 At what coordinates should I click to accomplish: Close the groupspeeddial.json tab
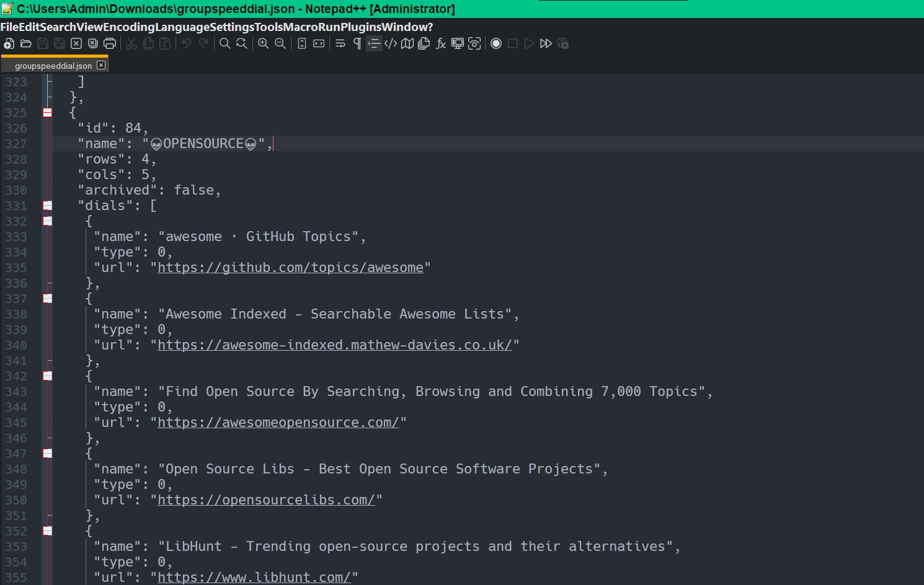100,64
